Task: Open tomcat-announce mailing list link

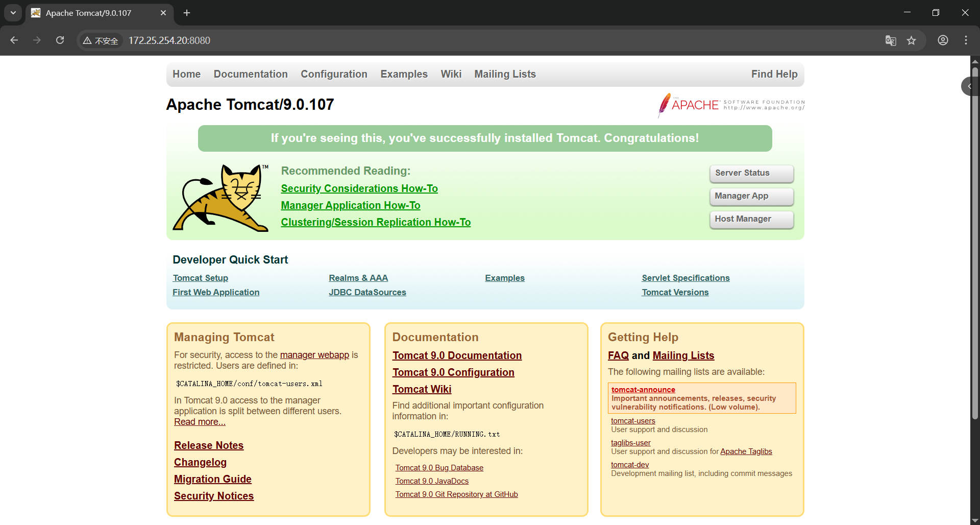Action: tap(643, 390)
